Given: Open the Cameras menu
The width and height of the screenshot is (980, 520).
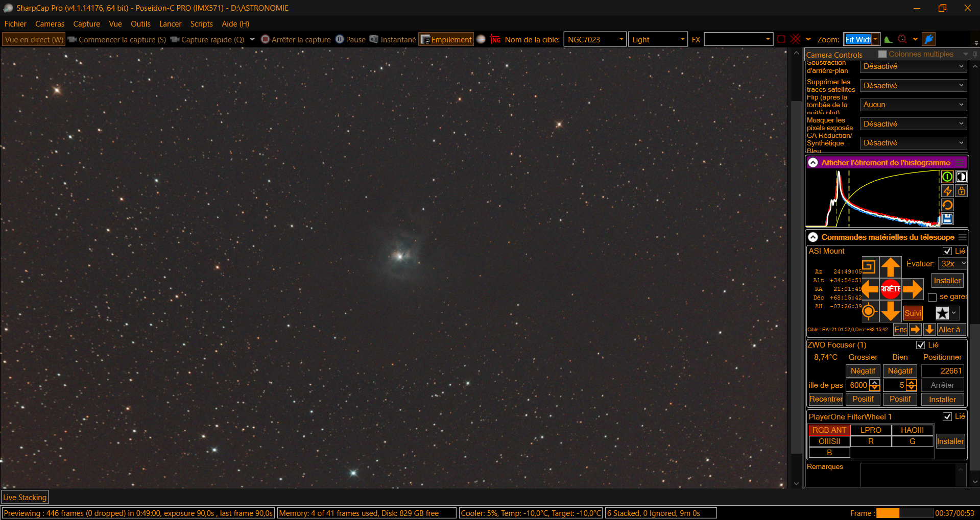Looking at the screenshot, I should click(x=50, y=24).
